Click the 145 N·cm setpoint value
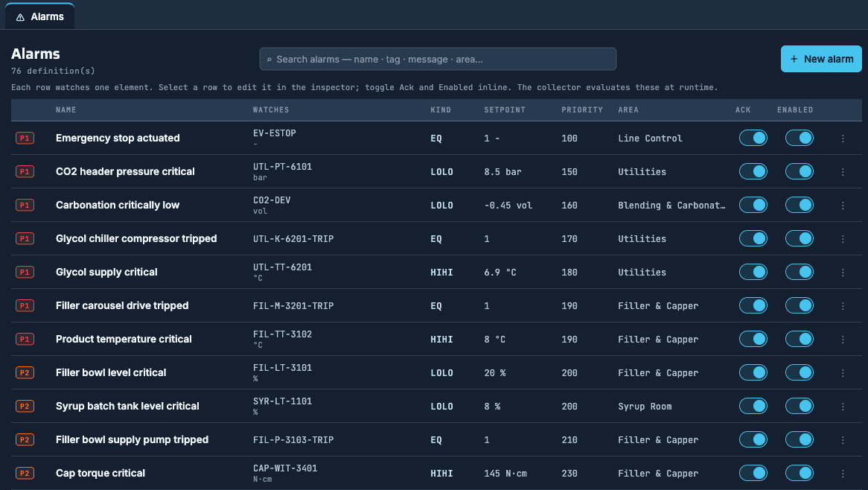Screen dimensions: 868x490 [505, 474]
